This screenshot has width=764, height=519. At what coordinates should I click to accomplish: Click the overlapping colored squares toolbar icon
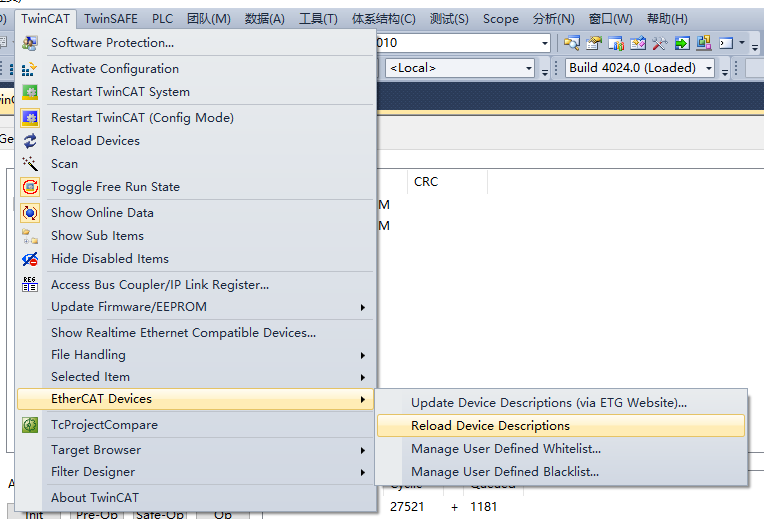click(704, 43)
